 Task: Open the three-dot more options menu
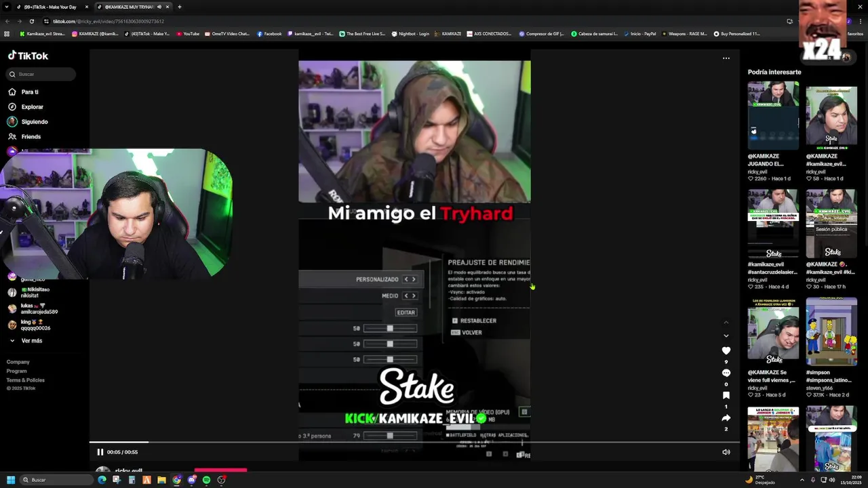coord(726,58)
